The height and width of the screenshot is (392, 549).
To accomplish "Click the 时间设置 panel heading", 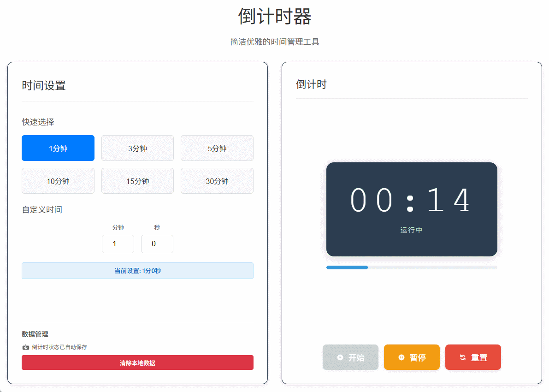I will pyautogui.click(x=44, y=85).
